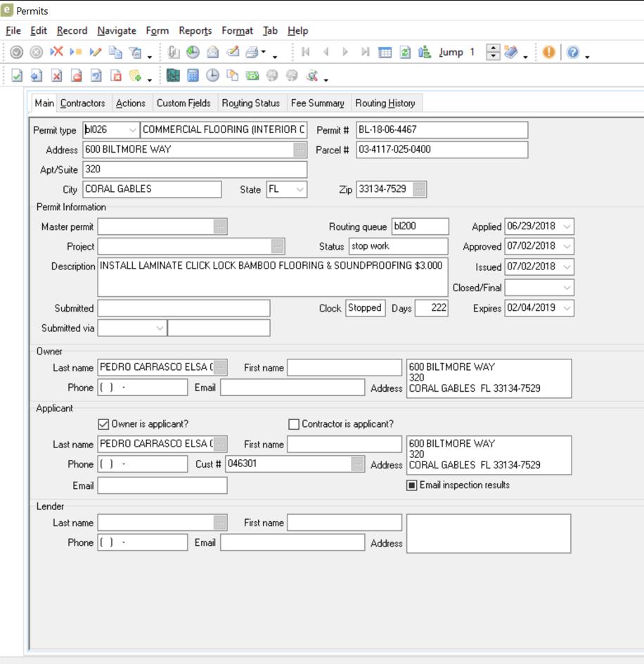Check the Contractor is applicant checkbox
This screenshot has height=664, width=644.
click(294, 424)
